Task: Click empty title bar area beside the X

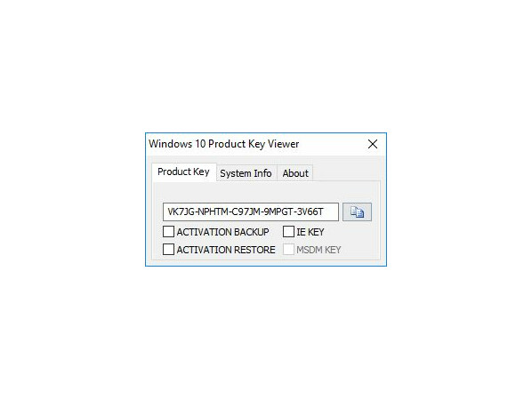Action: pyautogui.click(x=331, y=144)
